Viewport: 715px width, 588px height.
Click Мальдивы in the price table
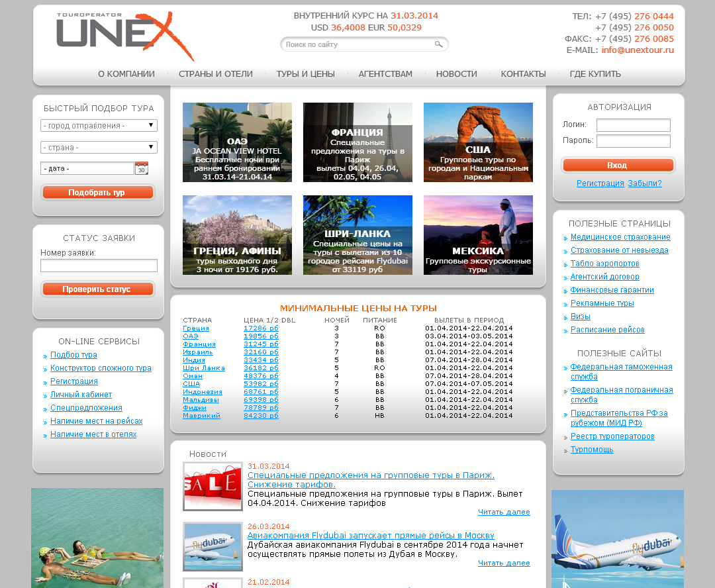pyautogui.click(x=201, y=399)
